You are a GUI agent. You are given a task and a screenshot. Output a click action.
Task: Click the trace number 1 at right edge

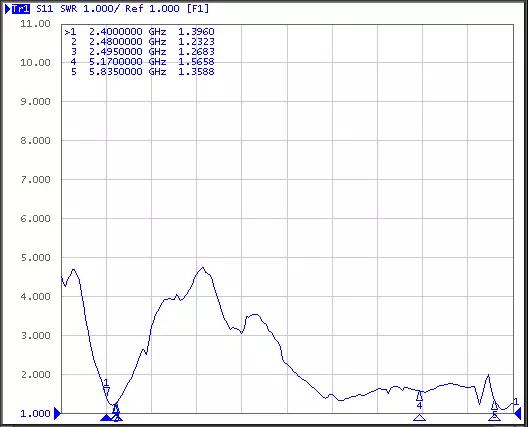[x=516, y=401]
